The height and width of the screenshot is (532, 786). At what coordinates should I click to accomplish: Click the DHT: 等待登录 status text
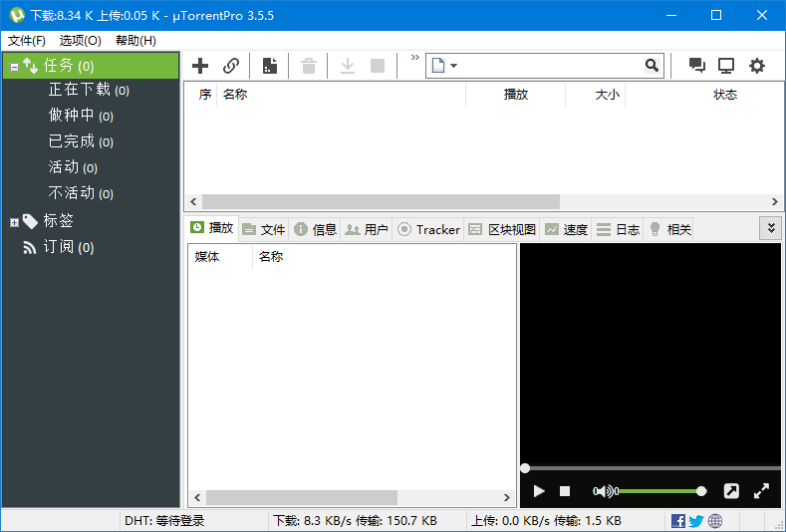tap(164, 521)
